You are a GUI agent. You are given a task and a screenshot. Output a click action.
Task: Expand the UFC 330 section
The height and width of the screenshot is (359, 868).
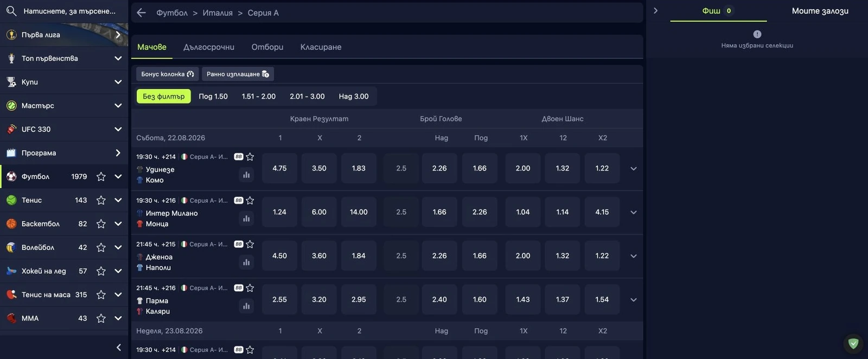(x=118, y=129)
